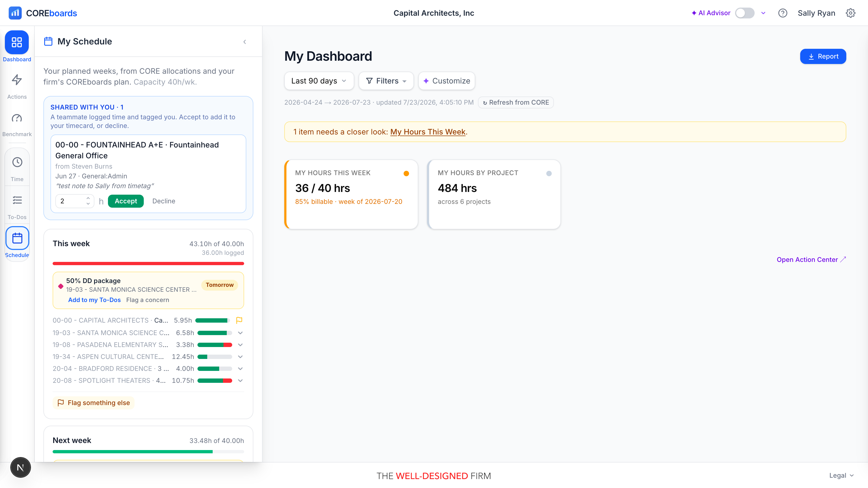
Task: Expand the 20-04 Bradford Residence row
Action: click(240, 369)
